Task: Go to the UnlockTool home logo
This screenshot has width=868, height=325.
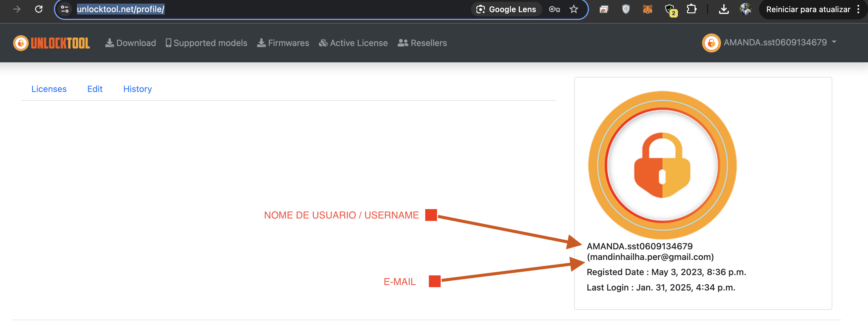Action: pyautogui.click(x=51, y=43)
